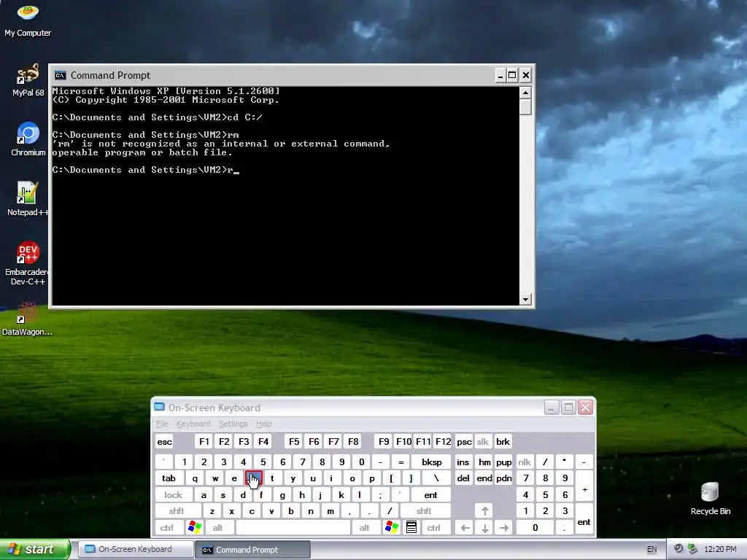Open the Chromium desktop shortcut

pyautogui.click(x=28, y=139)
